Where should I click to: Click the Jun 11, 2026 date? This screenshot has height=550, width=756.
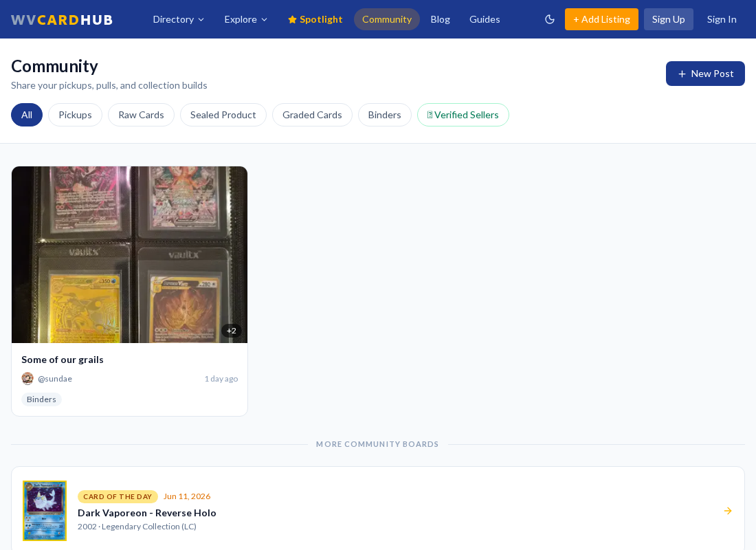pyautogui.click(x=187, y=496)
